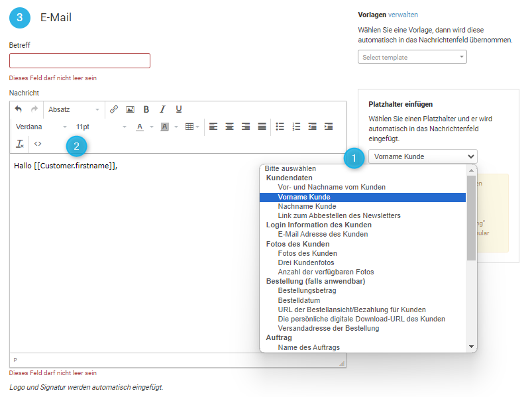Choose the 'Bestellungsbetrag' placeholder
Viewport: 532px width, 397px height.
pyautogui.click(x=362, y=290)
